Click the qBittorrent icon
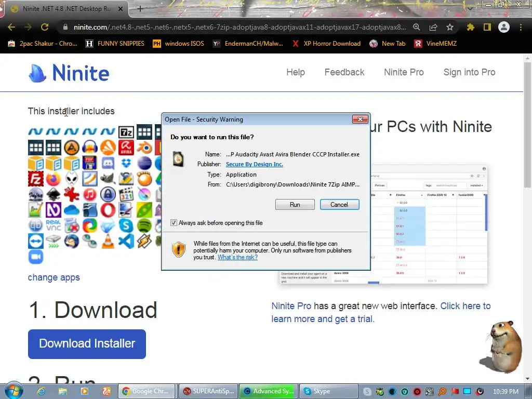This screenshot has height=399, width=532. coord(36,225)
